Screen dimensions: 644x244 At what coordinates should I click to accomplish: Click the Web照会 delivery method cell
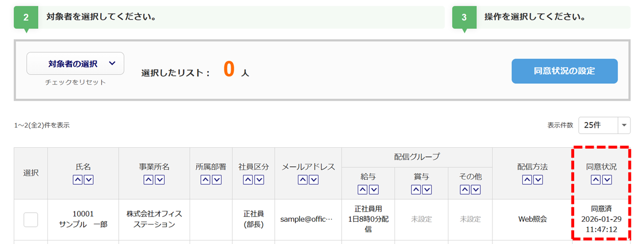click(532, 219)
